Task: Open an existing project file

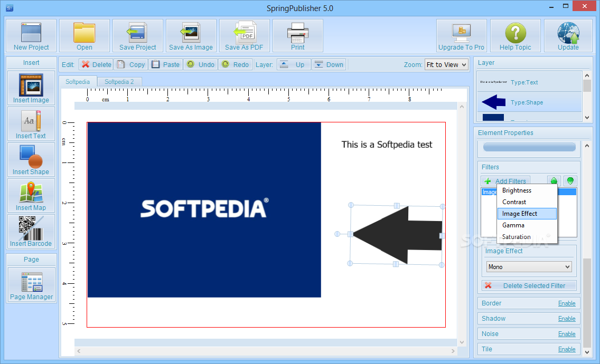Action: click(84, 36)
